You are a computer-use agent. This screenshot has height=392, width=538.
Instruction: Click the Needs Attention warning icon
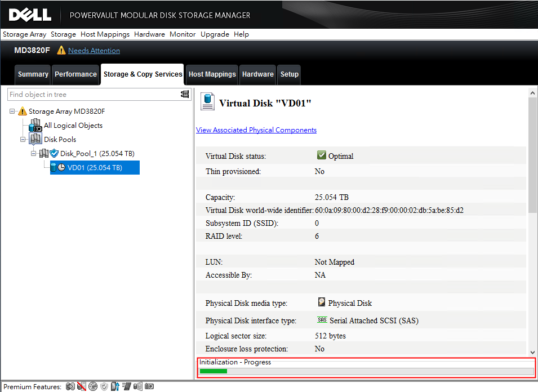point(61,50)
